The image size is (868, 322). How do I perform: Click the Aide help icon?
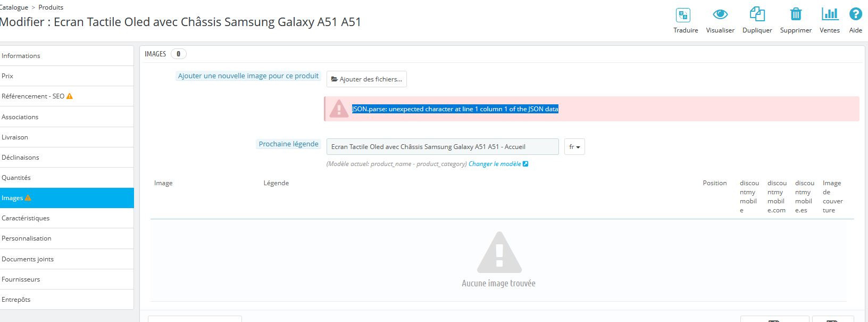point(855,15)
